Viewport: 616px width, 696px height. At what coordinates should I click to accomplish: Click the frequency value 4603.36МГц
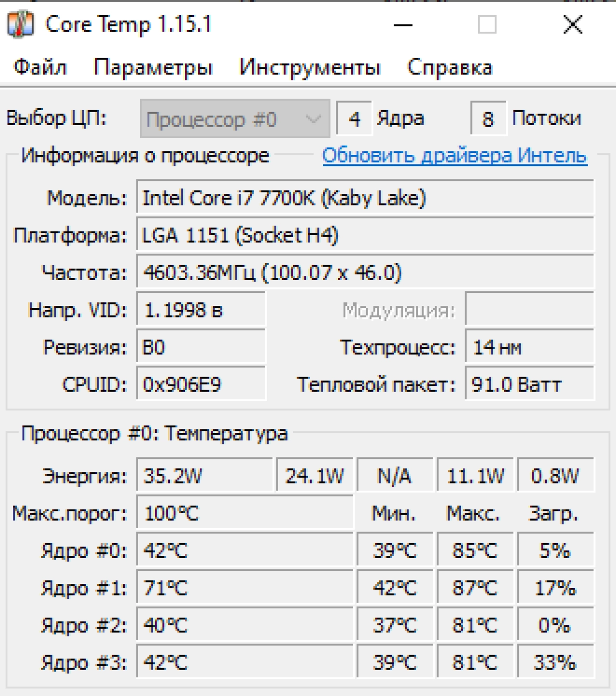point(365,272)
